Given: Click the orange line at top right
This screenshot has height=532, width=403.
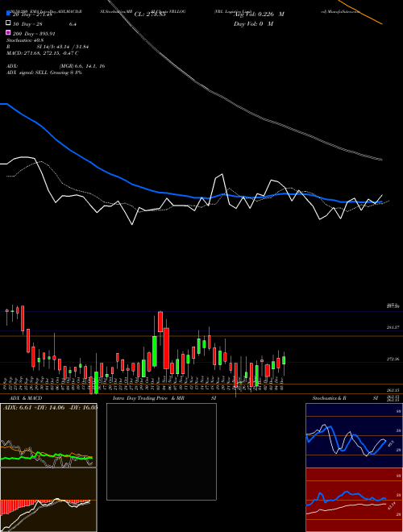Looking at the screenshot, I should coord(360,12).
